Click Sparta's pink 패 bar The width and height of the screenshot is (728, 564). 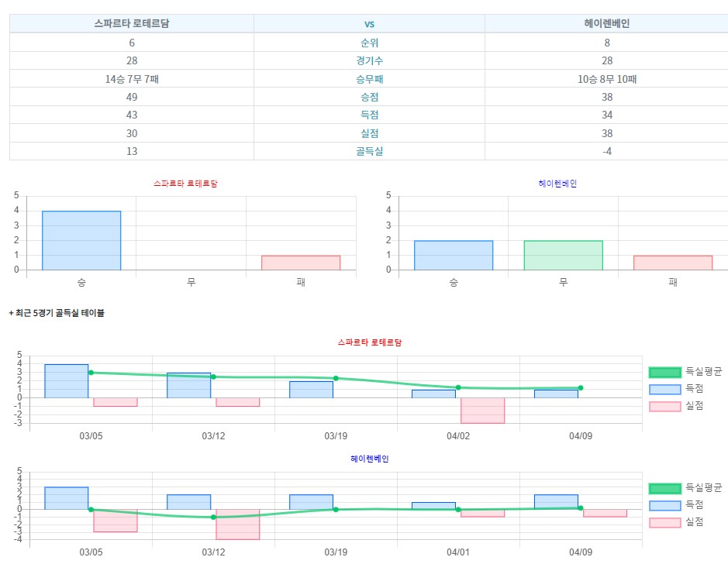click(301, 263)
